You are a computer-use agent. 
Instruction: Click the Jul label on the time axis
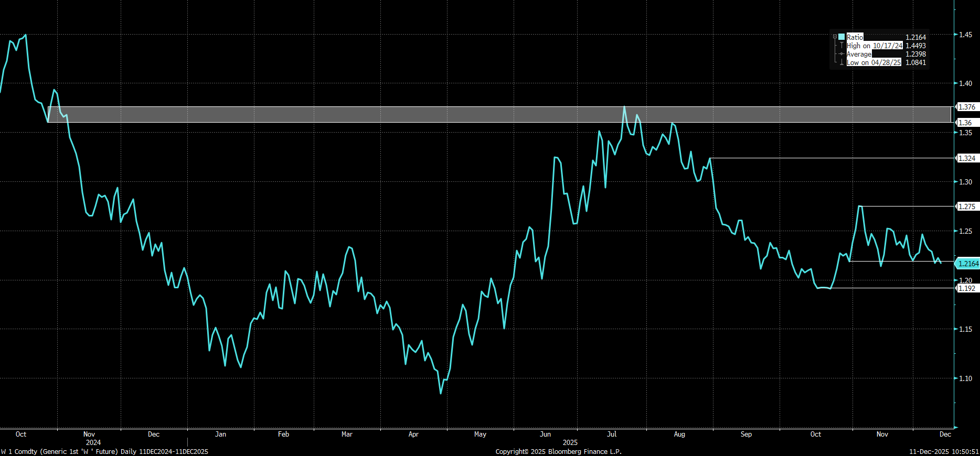click(612, 434)
